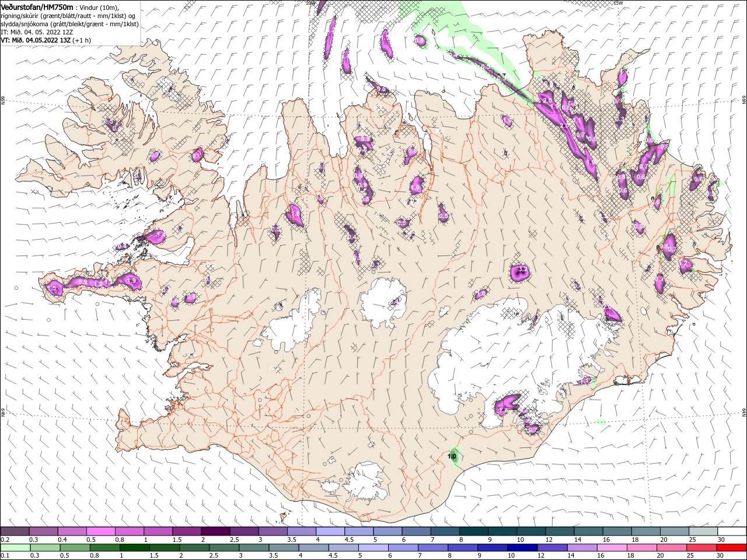The image size is (747, 560).
Task: Click the '15W' longitude label at the top edge
Action: point(618,2)
